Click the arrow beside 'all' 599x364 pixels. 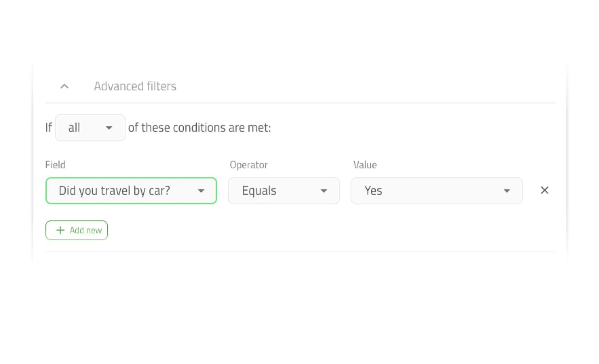coord(109,128)
